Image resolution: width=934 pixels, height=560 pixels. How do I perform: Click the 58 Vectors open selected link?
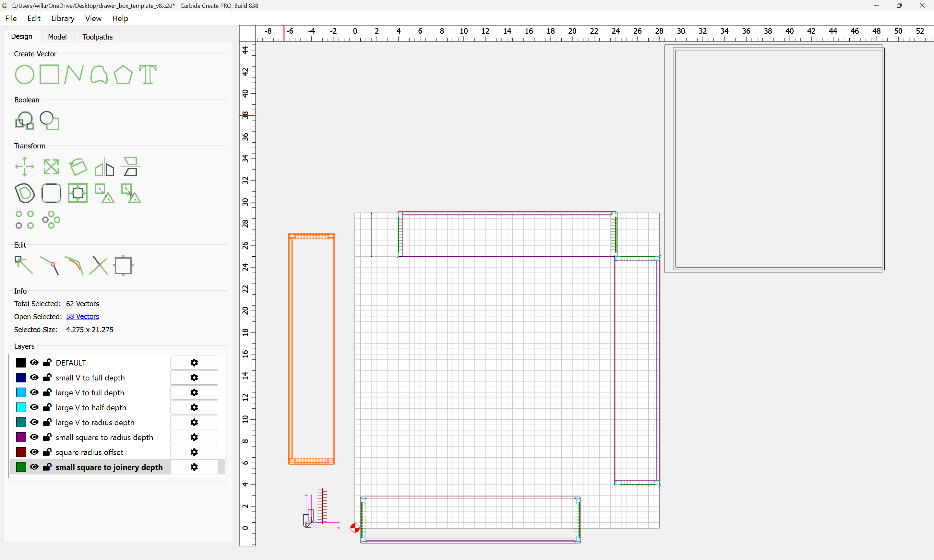[x=82, y=317]
